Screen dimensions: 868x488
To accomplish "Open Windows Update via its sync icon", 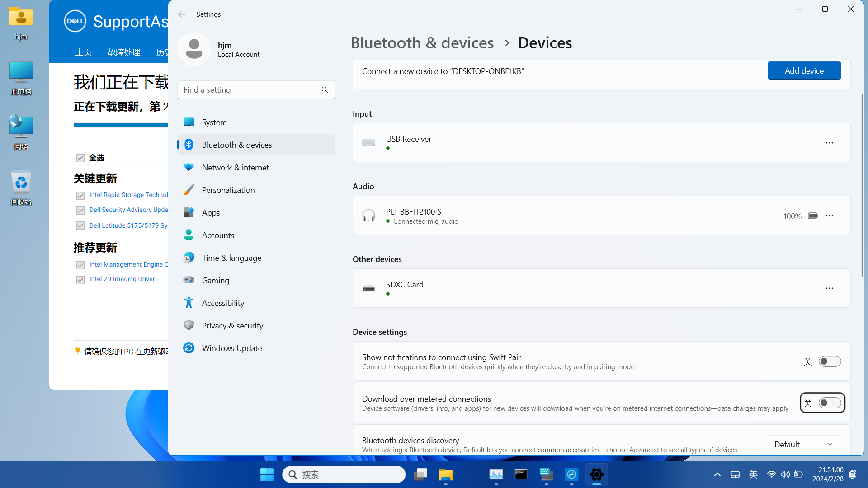I will tap(189, 348).
